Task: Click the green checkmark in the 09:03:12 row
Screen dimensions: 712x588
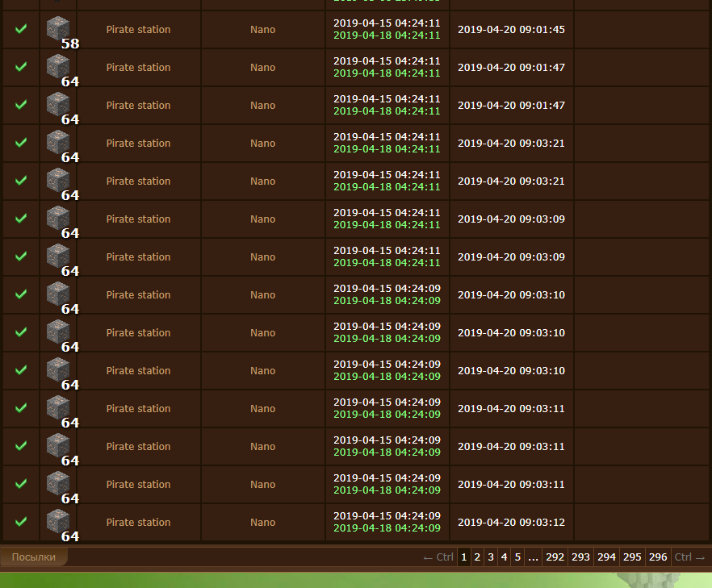Action: pyautogui.click(x=21, y=522)
